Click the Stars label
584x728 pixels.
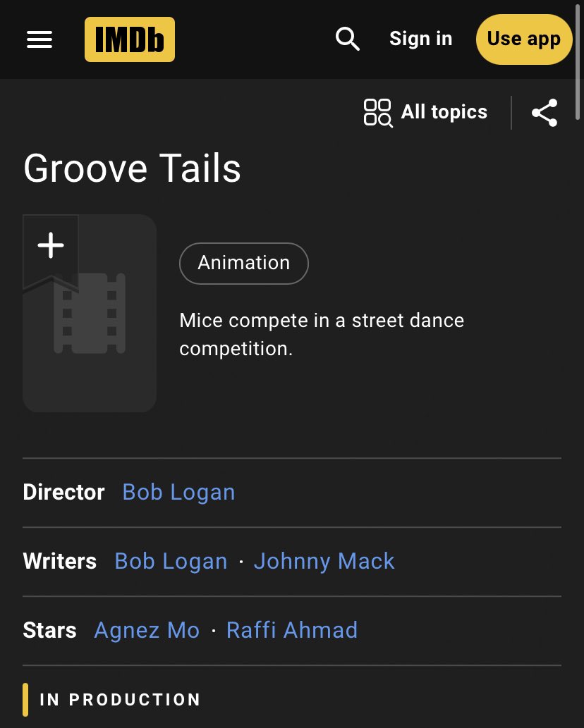[x=49, y=631]
